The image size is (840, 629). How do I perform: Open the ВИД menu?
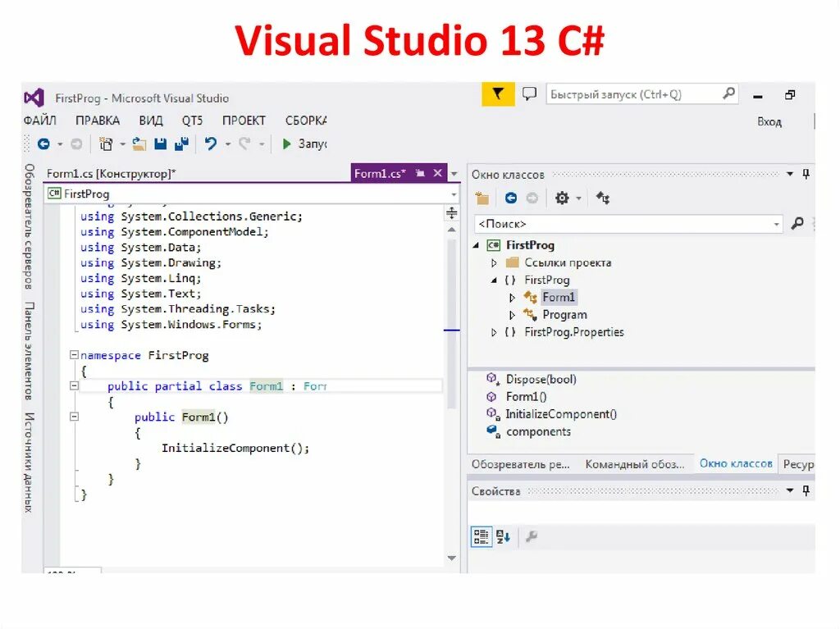click(151, 121)
